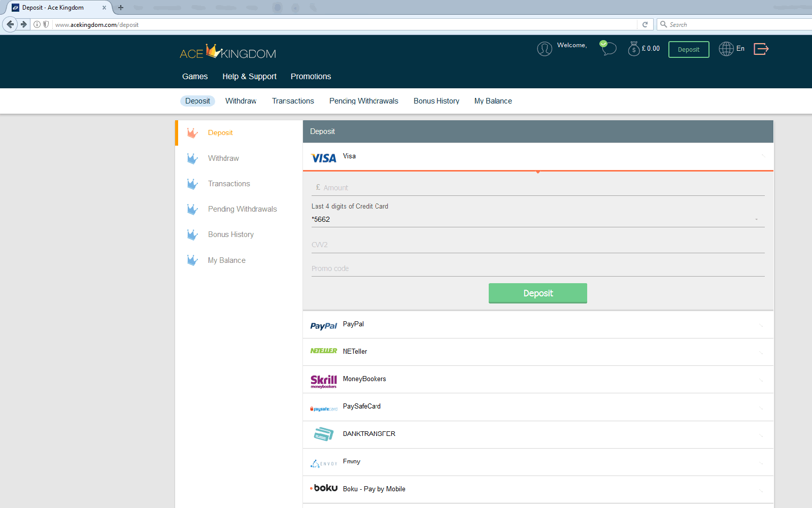Click crown icon beside Pending Withdrawals

pyautogui.click(x=192, y=209)
